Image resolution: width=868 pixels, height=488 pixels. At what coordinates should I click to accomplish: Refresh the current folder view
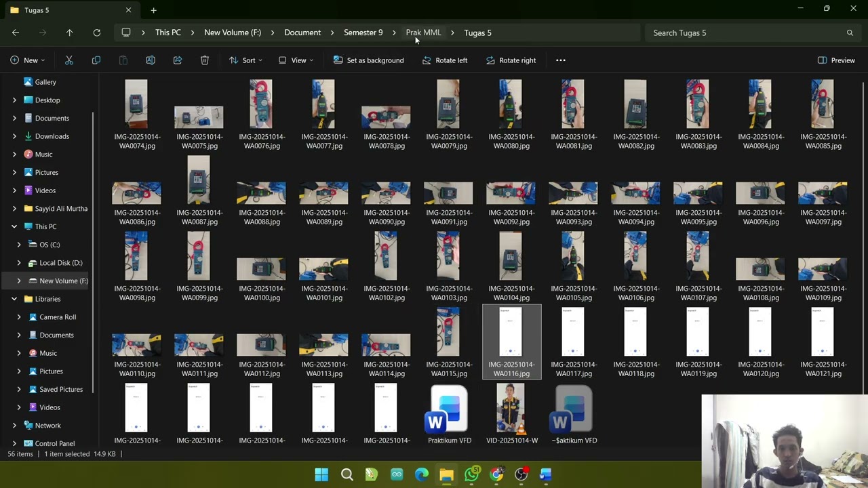click(x=97, y=33)
